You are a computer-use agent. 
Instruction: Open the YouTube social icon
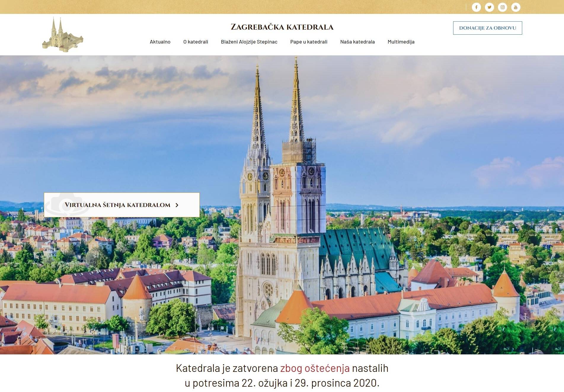point(516,7)
